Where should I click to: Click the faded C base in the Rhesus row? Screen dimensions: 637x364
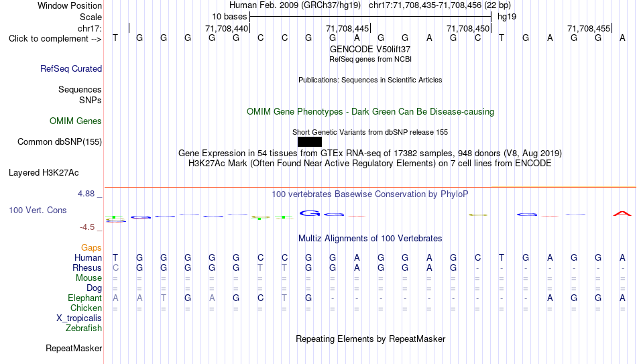(115, 268)
